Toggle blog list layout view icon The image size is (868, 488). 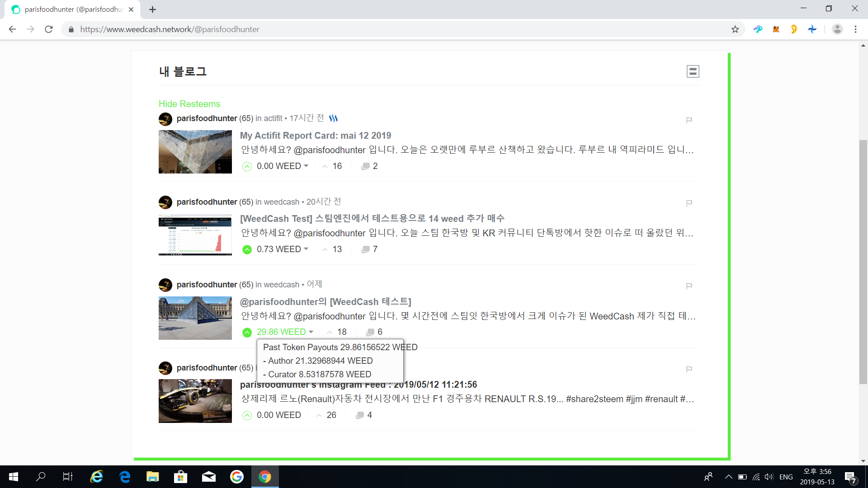point(693,71)
